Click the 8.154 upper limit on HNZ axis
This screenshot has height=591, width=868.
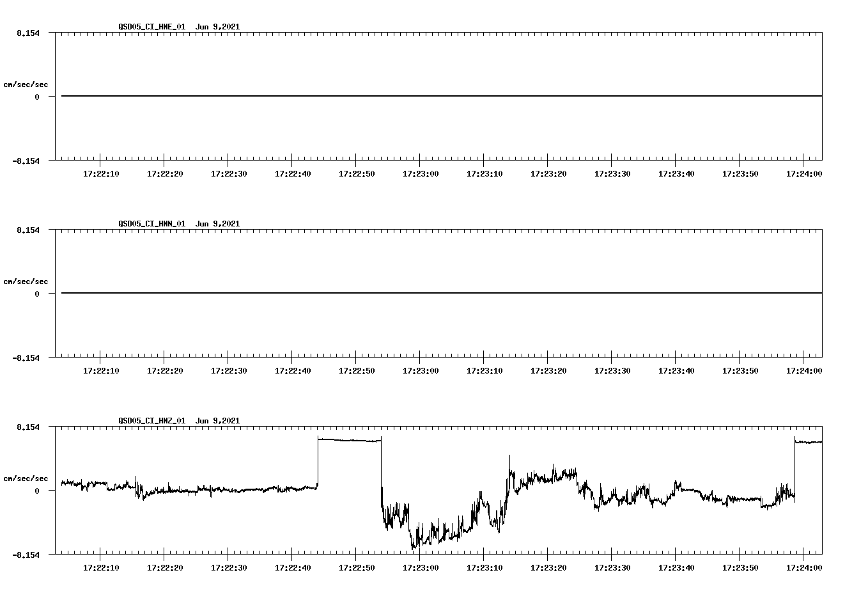(x=28, y=427)
